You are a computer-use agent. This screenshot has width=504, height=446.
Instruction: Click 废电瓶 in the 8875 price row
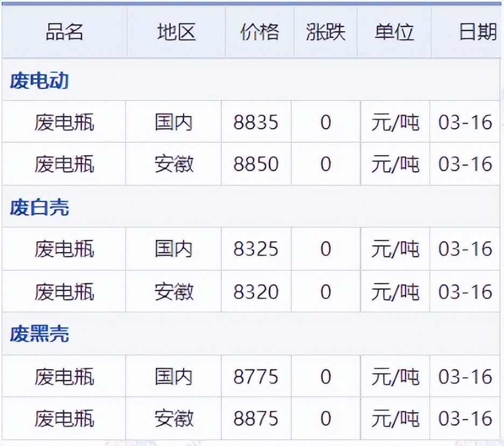click(x=64, y=419)
